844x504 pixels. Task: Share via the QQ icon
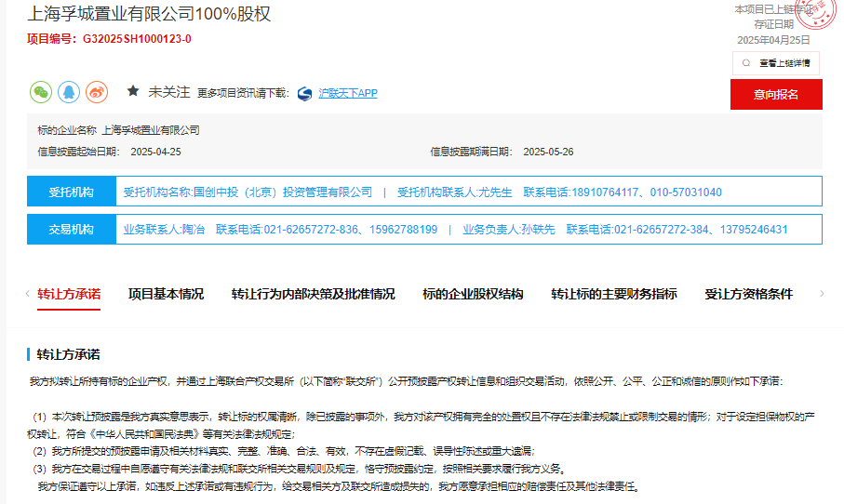pyautogui.click(x=69, y=92)
